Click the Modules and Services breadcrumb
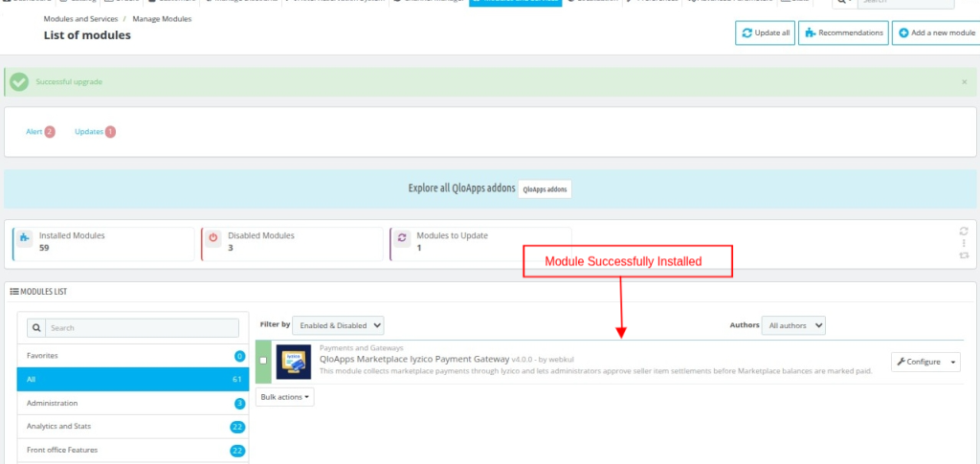The height and width of the screenshot is (464, 980). click(x=80, y=19)
